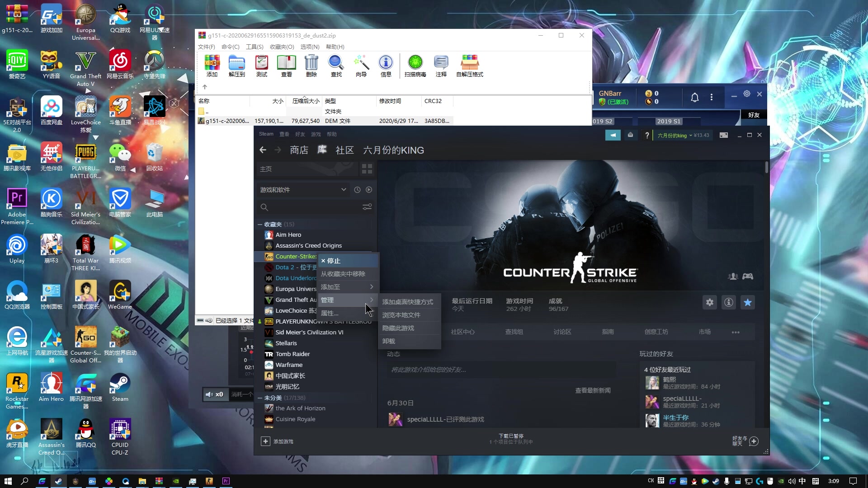The width and height of the screenshot is (868, 488).
Task: Click the Add (添加) icon in WinRAR toolbar
Action: [212, 66]
